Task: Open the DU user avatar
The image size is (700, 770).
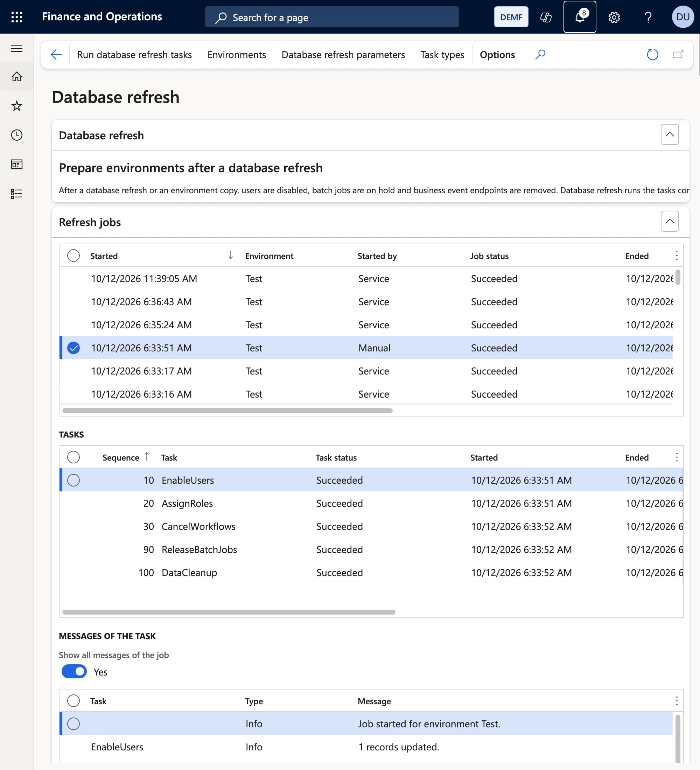Action: pyautogui.click(x=682, y=17)
